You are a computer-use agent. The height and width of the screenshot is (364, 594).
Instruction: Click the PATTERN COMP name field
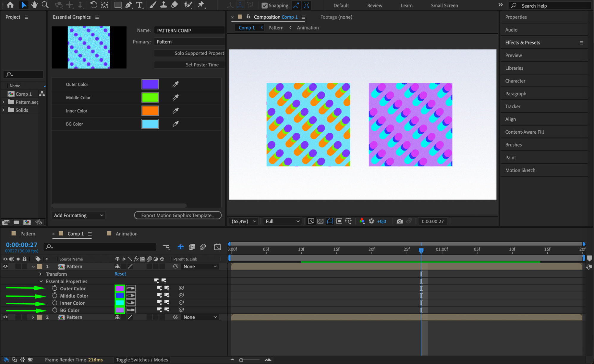[x=189, y=30]
